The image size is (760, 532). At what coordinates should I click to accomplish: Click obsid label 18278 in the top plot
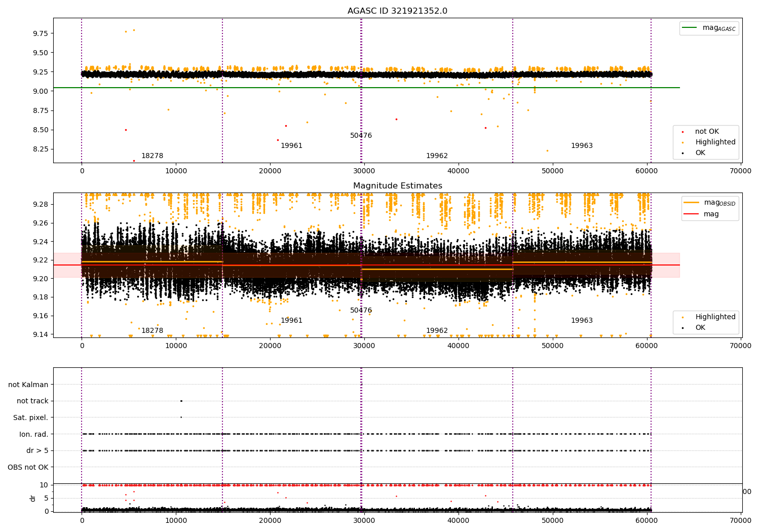tap(152, 156)
